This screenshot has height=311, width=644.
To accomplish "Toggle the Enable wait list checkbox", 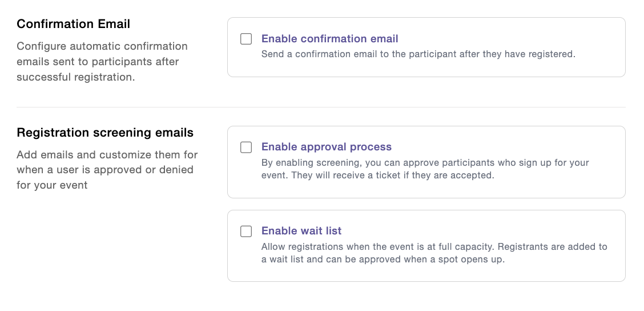I will pyautogui.click(x=246, y=231).
